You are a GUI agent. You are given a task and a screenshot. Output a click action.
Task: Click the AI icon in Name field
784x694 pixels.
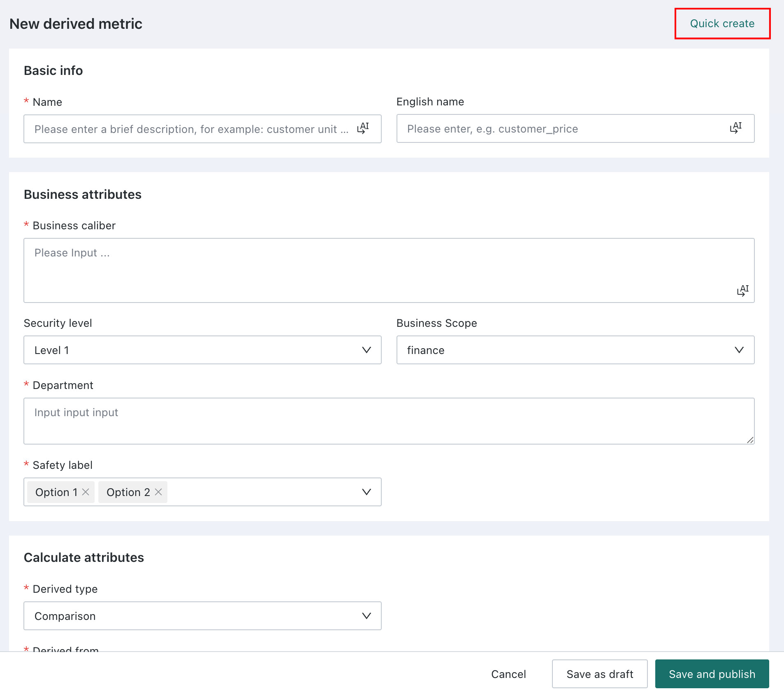[x=363, y=128]
